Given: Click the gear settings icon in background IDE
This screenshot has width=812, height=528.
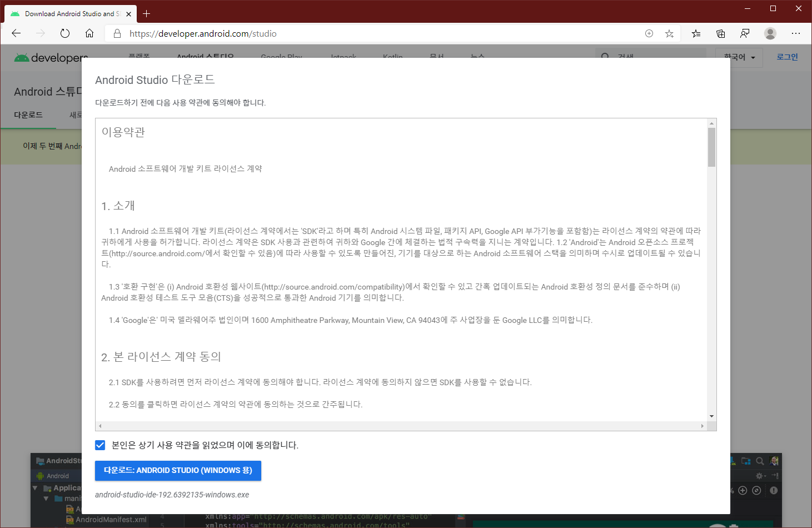Looking at the screenshot, I should tap(760, 476).
